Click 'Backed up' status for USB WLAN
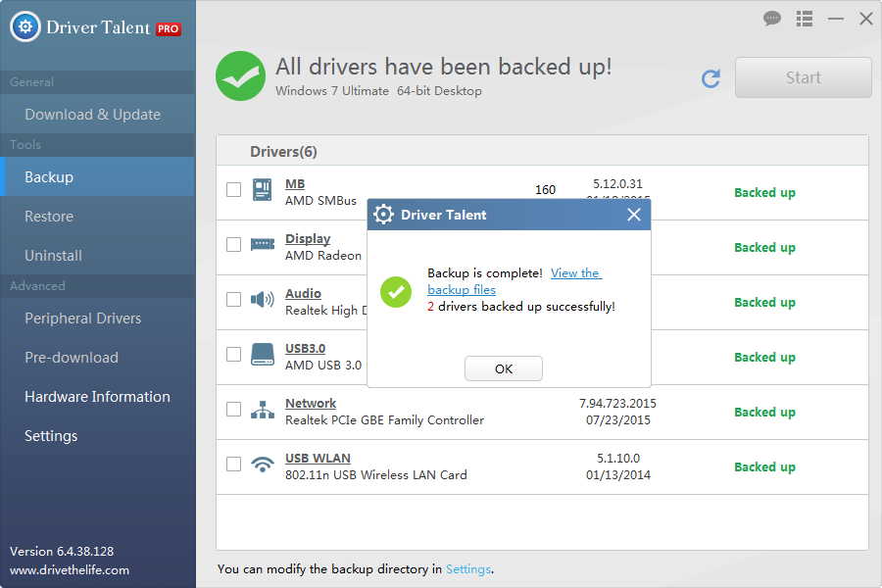This screenshot has height=588, width=882. [765, 467]
